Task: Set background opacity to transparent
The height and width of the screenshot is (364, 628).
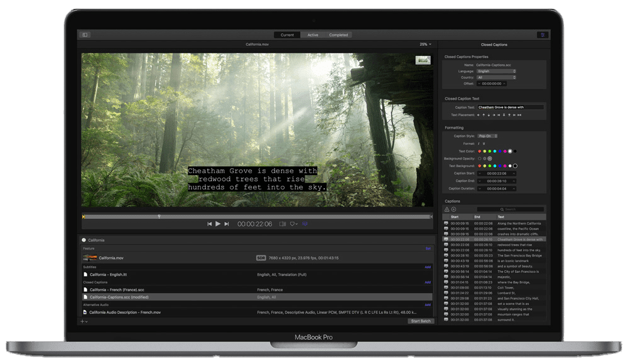Action: tap(479, 159)
